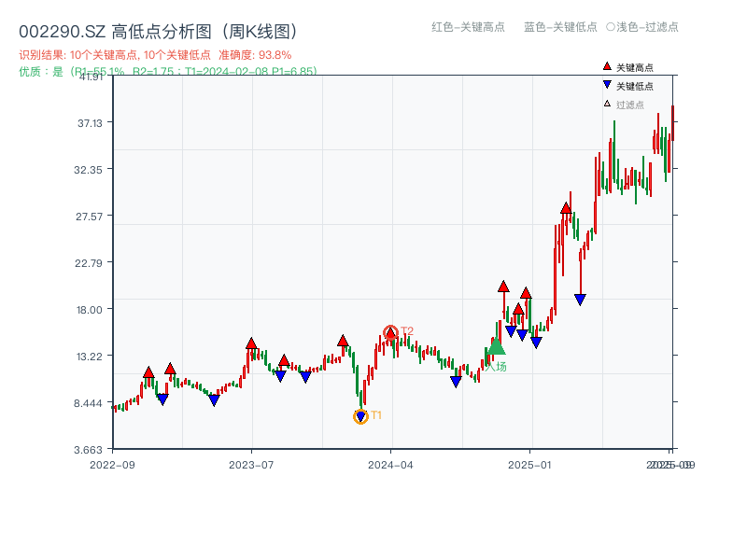Click y-axis value 3.663
The width and height of the screenshot is (747, 560).
(x=88, y=450)
